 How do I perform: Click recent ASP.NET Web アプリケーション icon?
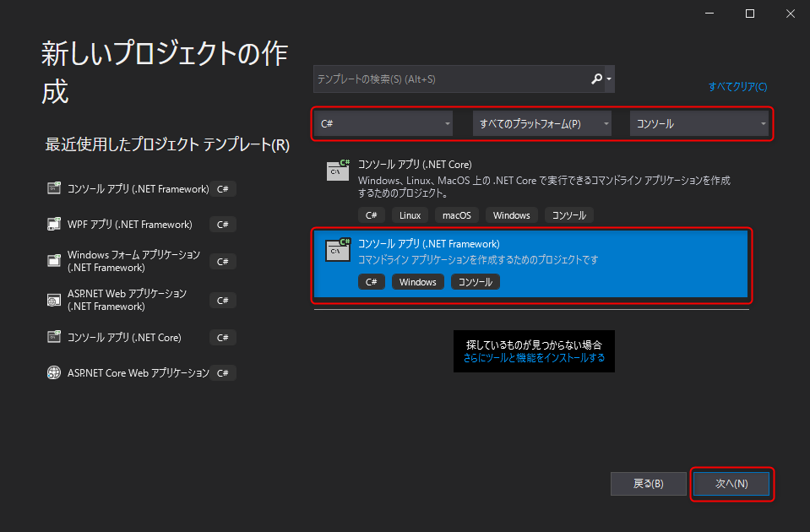click(x=54, y=300)
